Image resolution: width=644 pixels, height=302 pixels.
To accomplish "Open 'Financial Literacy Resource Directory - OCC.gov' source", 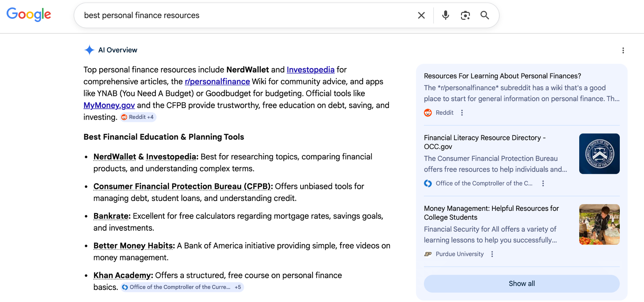I will pos(485,142).
